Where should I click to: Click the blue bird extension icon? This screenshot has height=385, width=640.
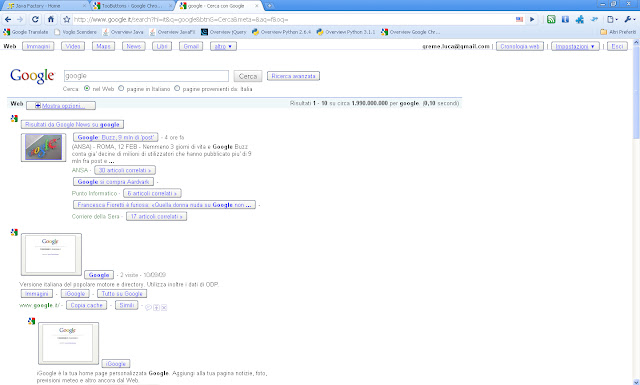[x=594, y=19]
